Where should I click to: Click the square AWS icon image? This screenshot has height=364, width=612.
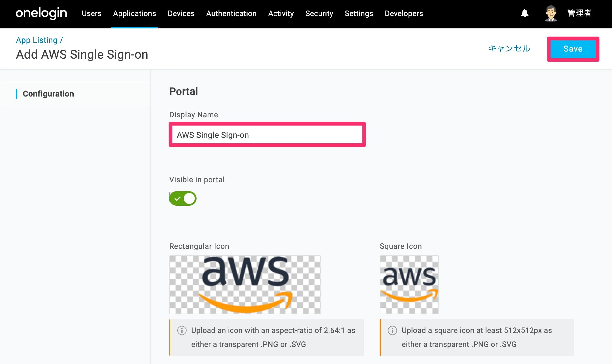(x=409, y=285)
